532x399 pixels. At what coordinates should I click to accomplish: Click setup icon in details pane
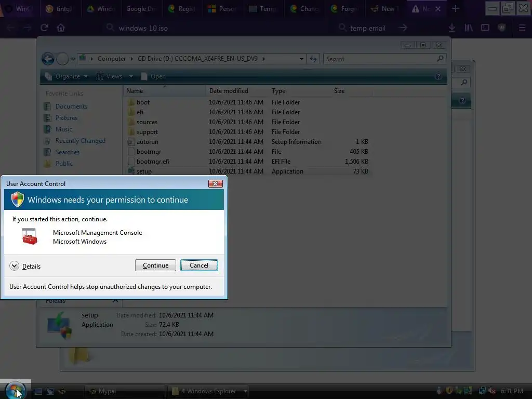(x=60, y=325)
